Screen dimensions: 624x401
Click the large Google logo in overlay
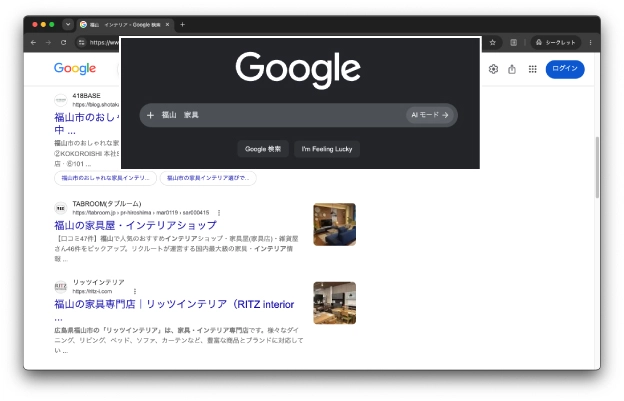pos(298,70)
